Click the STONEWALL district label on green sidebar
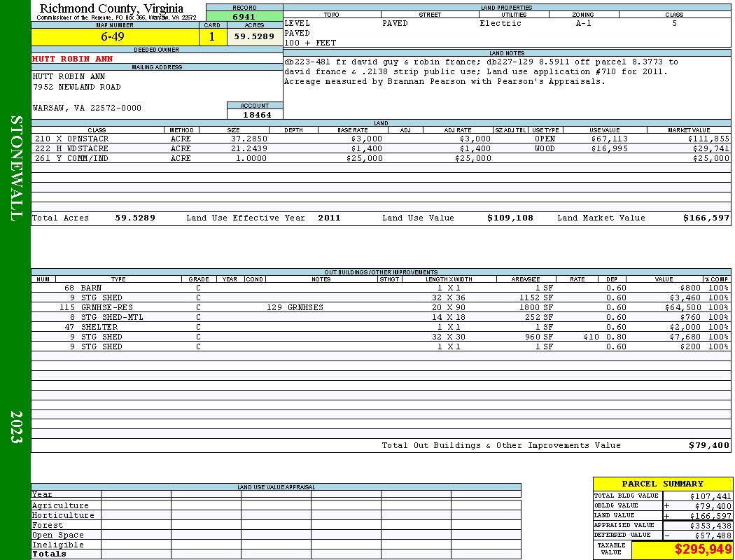This screenshot has height=560, width=735. tap(16, 168)
